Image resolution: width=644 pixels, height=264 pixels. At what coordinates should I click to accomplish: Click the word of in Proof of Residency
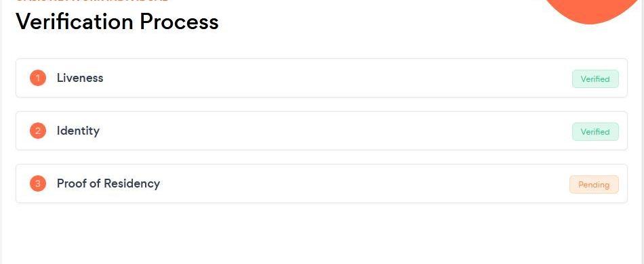pyautogui.click(x=95, y=183)
